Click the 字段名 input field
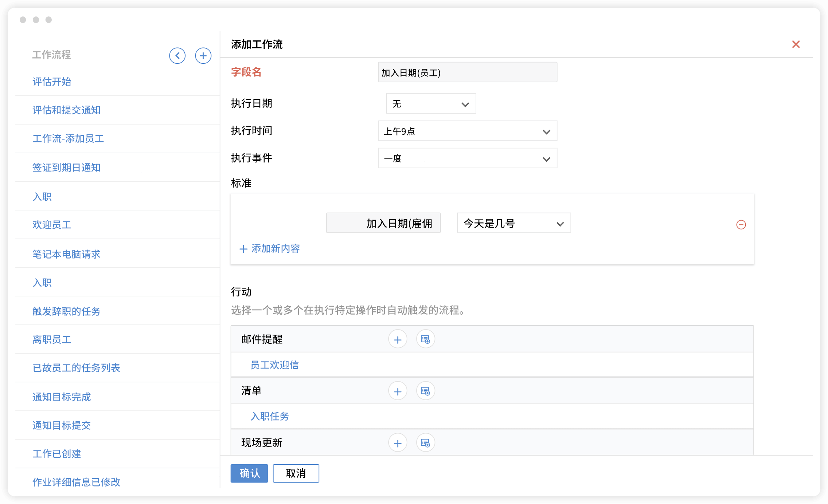The image size is (828, 504). (x=467, y=72)
